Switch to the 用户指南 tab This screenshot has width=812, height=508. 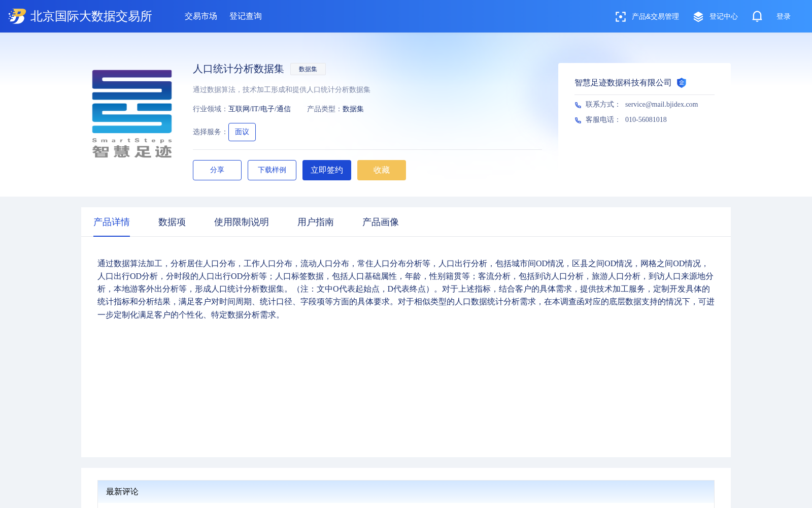coord(316,222)
